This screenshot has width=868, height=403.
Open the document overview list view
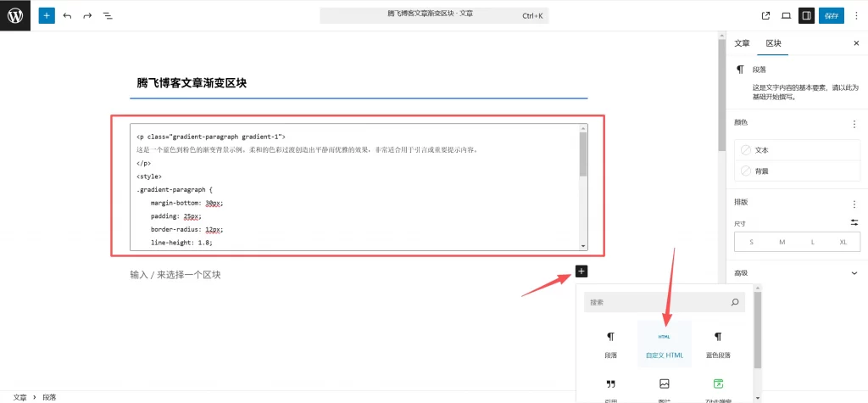coord(108,15)
